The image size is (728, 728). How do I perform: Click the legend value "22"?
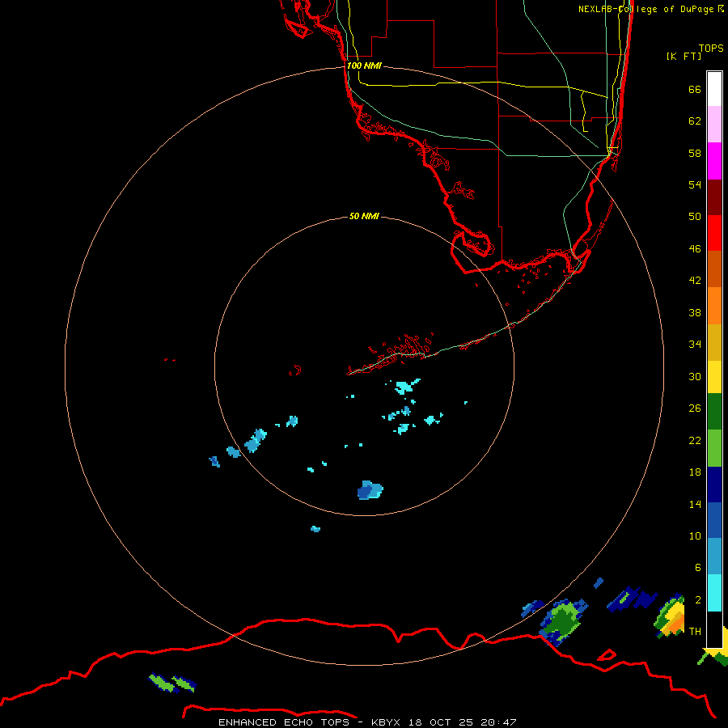click(x=695, y=440)
